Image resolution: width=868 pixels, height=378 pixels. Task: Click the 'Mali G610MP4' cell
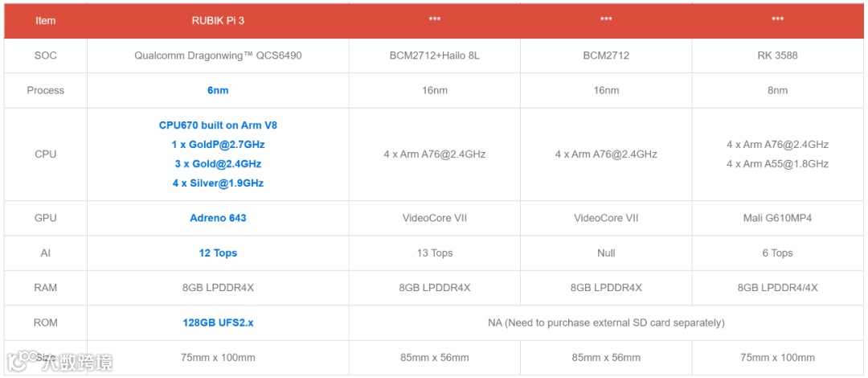(778, 218)
